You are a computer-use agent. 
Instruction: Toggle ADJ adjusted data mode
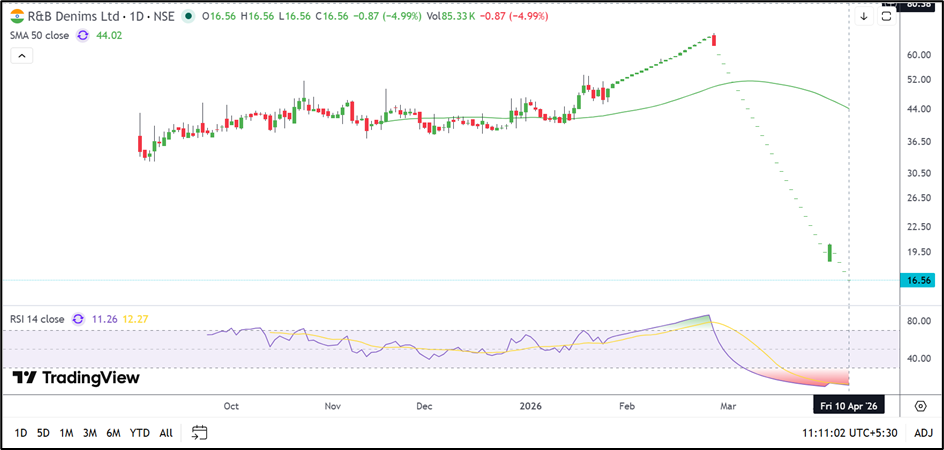pos(922,432)
